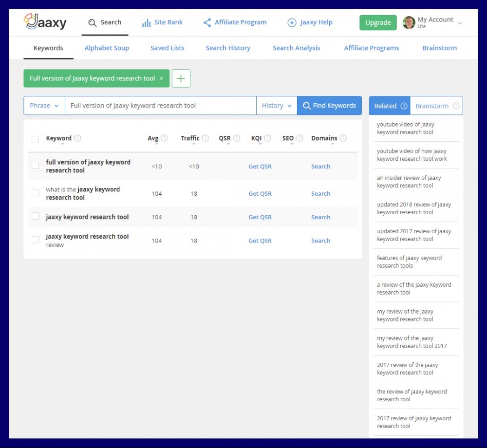Select related 'an insider review of jaaxy keyword research tool'
The image size is (487, 448).
[416, 182]
